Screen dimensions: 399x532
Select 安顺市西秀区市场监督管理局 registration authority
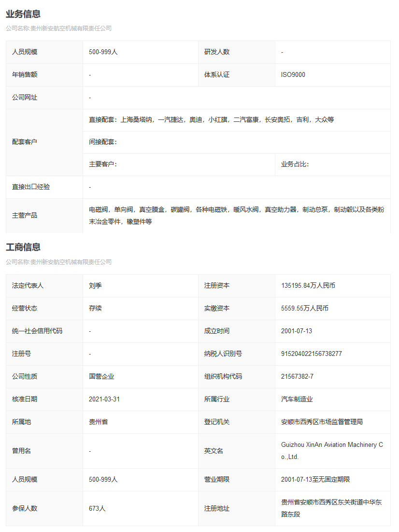click(x=322, y=422)
